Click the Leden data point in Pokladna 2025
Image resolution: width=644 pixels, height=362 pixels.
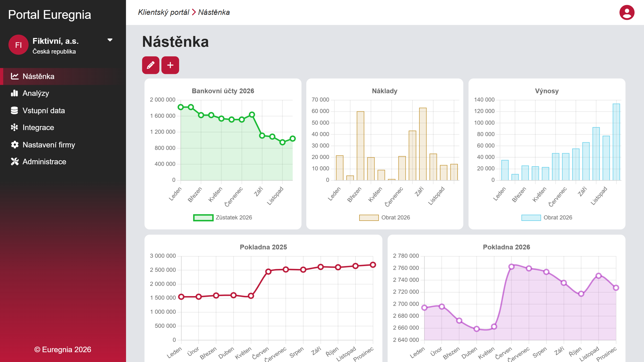pos(181,297)
